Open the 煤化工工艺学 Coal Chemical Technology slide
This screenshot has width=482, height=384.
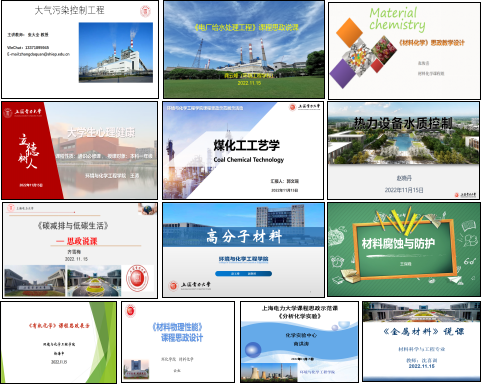pyautogui.click(x=243, y=151)
